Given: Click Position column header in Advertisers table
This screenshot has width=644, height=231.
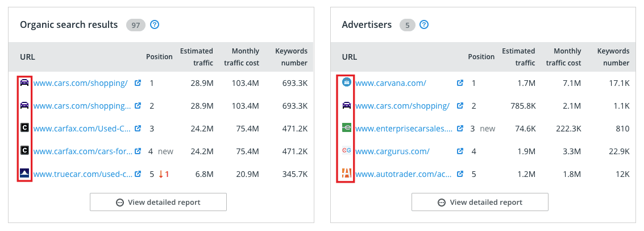Looking at the screenshot, I should click(481, 57).
